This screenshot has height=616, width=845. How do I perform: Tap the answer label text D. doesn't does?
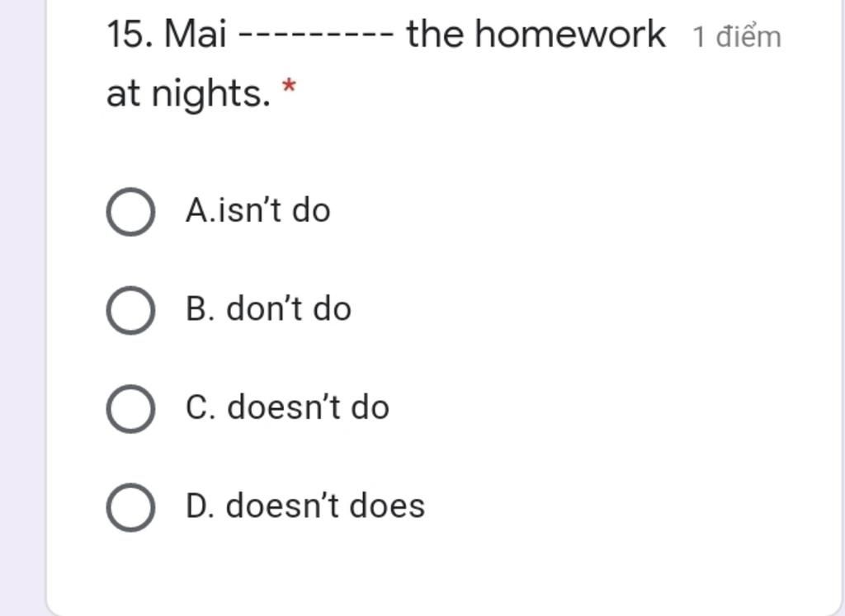pyautogui.click(x=305, y=505)
